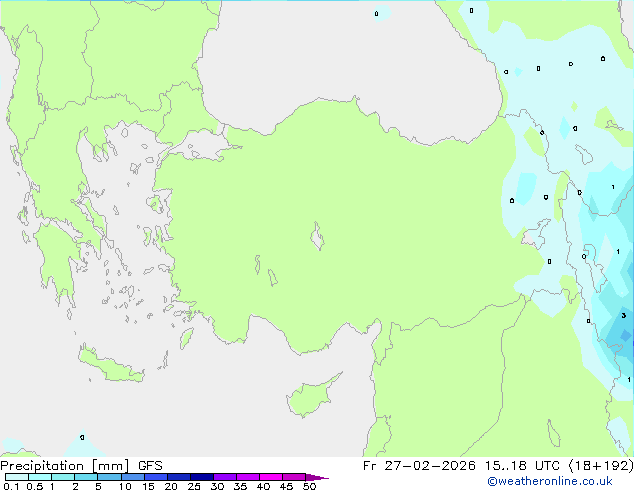Click the '45' legend value
Image resolution: width=634 pixels, height=490 pixels.
[286, 486]
